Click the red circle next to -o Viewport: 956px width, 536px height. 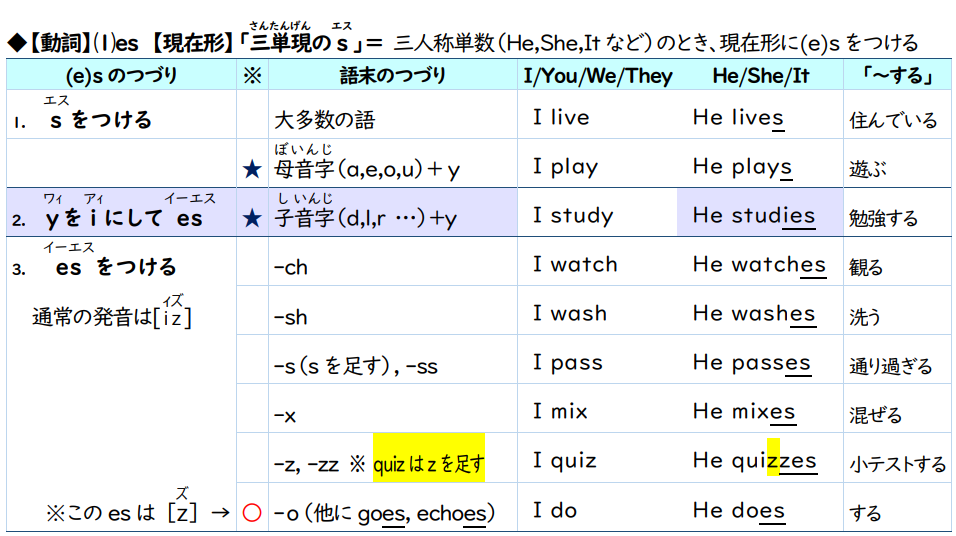(x=252, y=512)
